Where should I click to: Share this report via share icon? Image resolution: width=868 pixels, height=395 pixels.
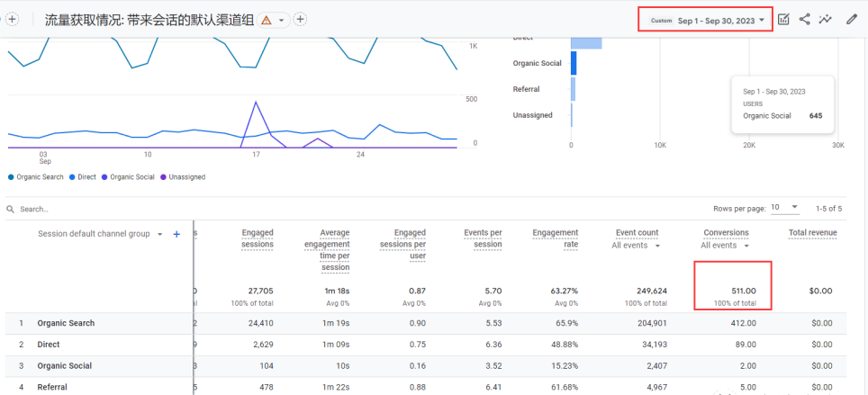pyautogui.click(x=804, y=19)
